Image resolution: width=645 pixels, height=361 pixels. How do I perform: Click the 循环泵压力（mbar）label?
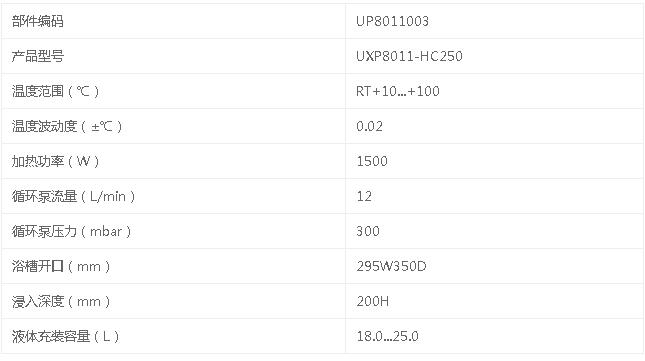72,231
